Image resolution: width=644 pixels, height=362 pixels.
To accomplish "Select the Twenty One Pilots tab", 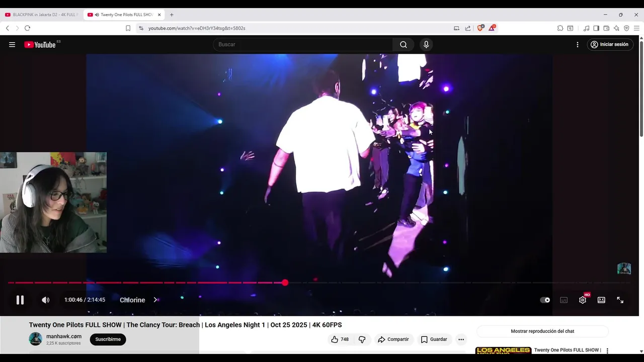I will tap(123, 15).
